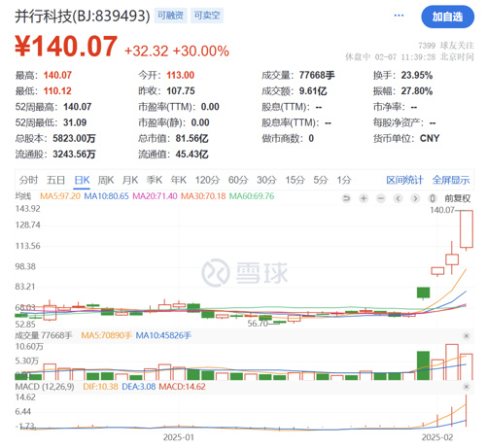Select the 日K chart tab
Screen dimensions: 486x448
click(82, 180)
